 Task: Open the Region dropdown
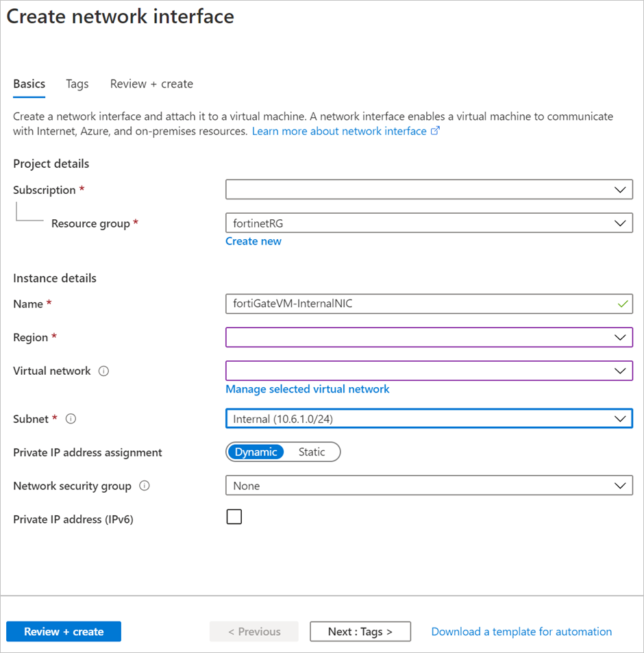[429, 337]
